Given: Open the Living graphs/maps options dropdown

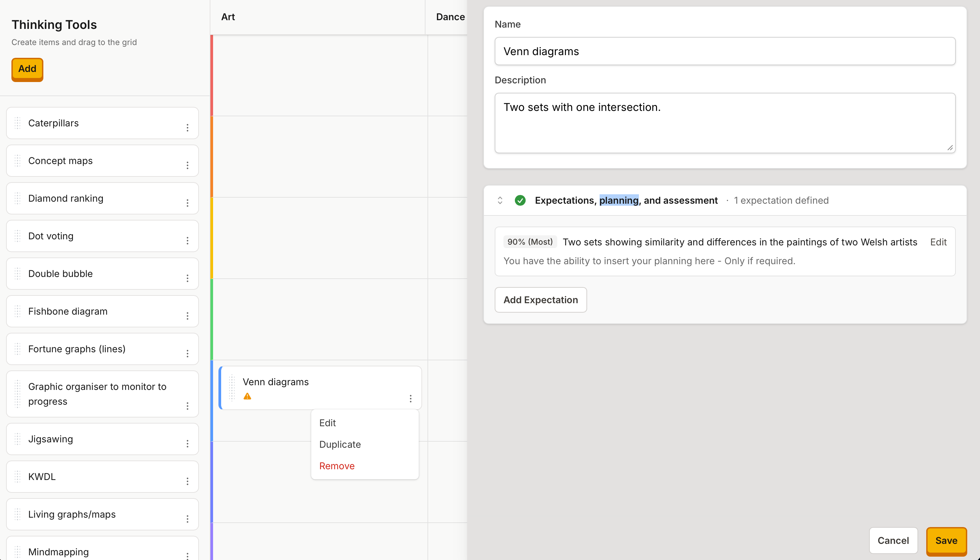Looking at the screenshot, I should (x=187, y=519).
